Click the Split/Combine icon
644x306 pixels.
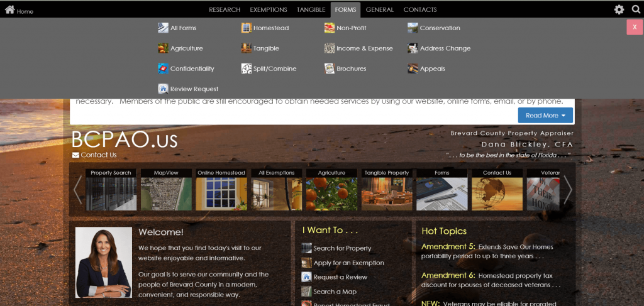click(x=247, y=68)
